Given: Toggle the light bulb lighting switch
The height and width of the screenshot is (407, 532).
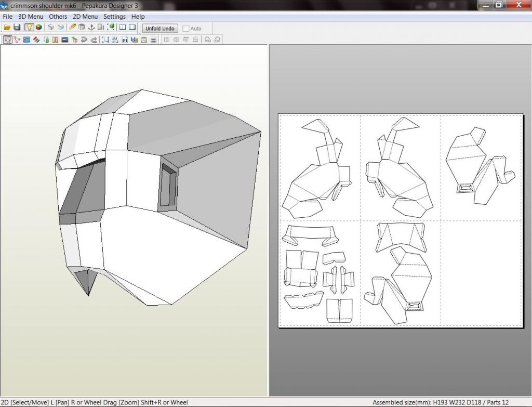Looking at the screenshot, I should [x=29, y=28].
